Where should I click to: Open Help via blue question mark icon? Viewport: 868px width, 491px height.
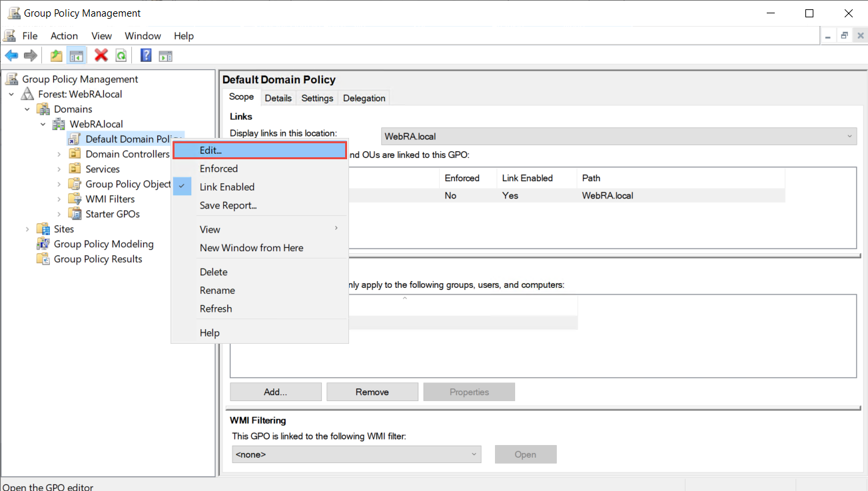click(146, 55)
